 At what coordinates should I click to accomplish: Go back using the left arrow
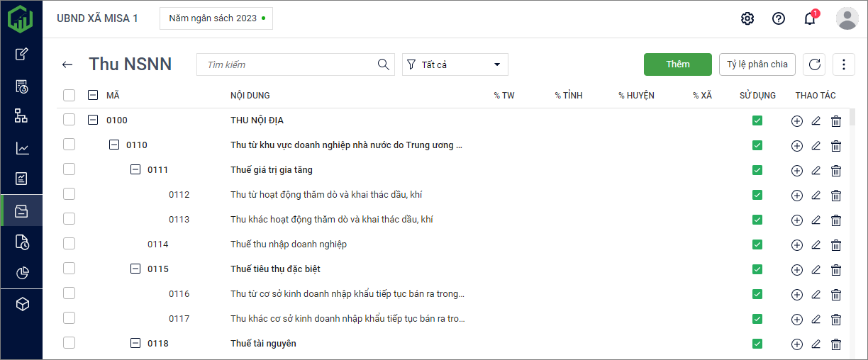67,64
